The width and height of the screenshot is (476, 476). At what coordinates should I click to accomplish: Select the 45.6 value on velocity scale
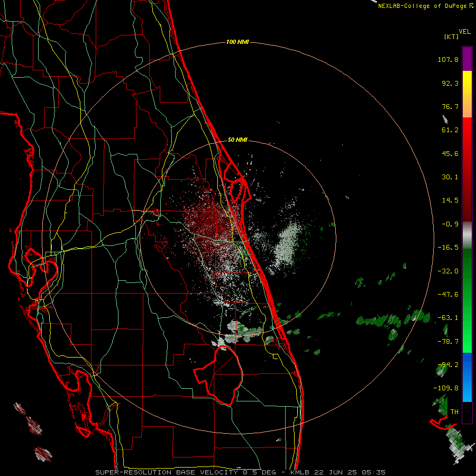click(x=450, y=153)
